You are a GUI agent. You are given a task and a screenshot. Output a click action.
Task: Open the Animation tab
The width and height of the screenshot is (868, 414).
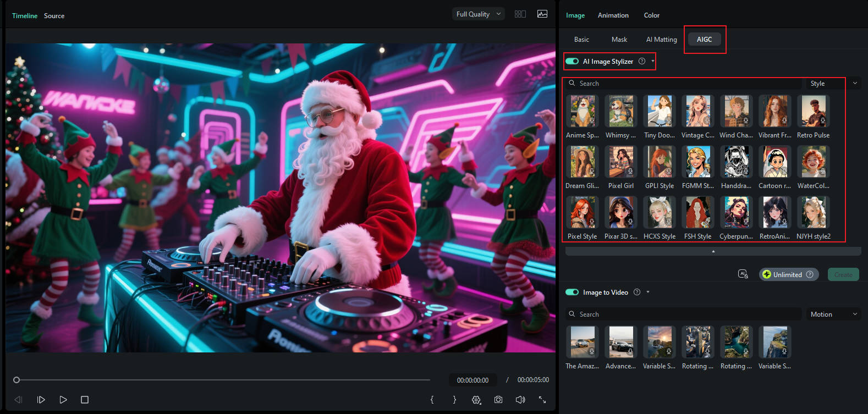point(613,15)
